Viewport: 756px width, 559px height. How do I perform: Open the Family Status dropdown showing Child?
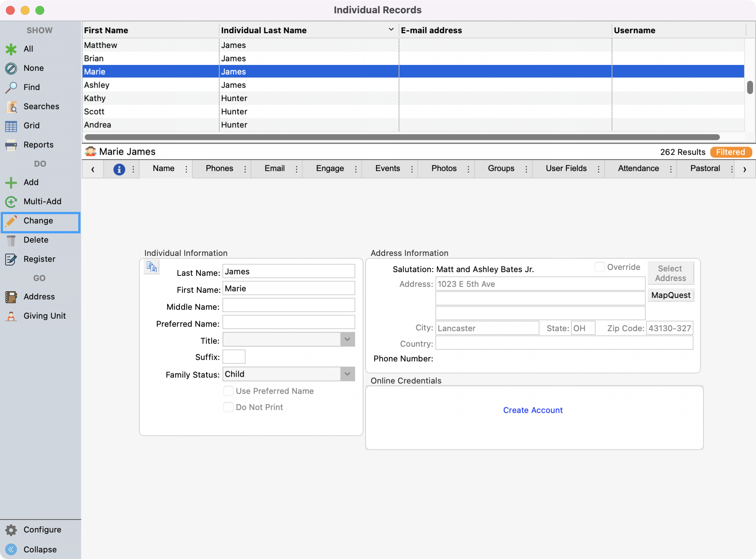pyautogui.click(x=346, y=374)
